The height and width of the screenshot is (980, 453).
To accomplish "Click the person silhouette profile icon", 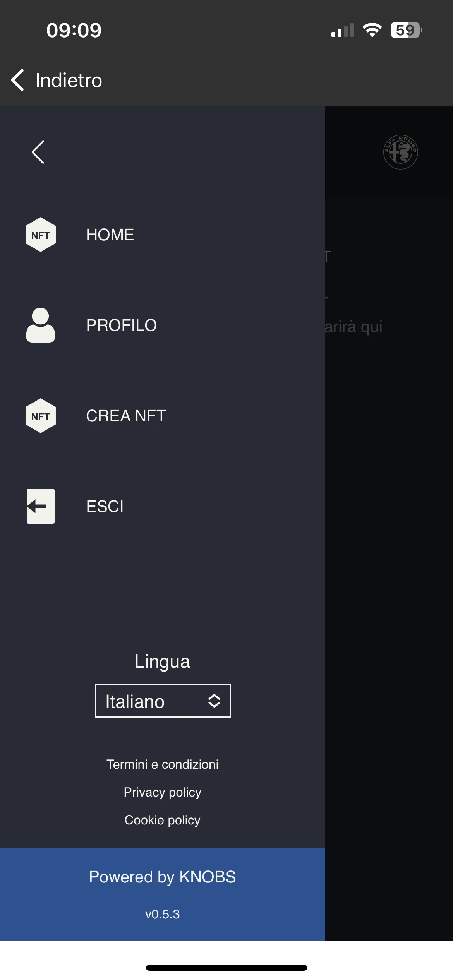I will tap(41, 325).
